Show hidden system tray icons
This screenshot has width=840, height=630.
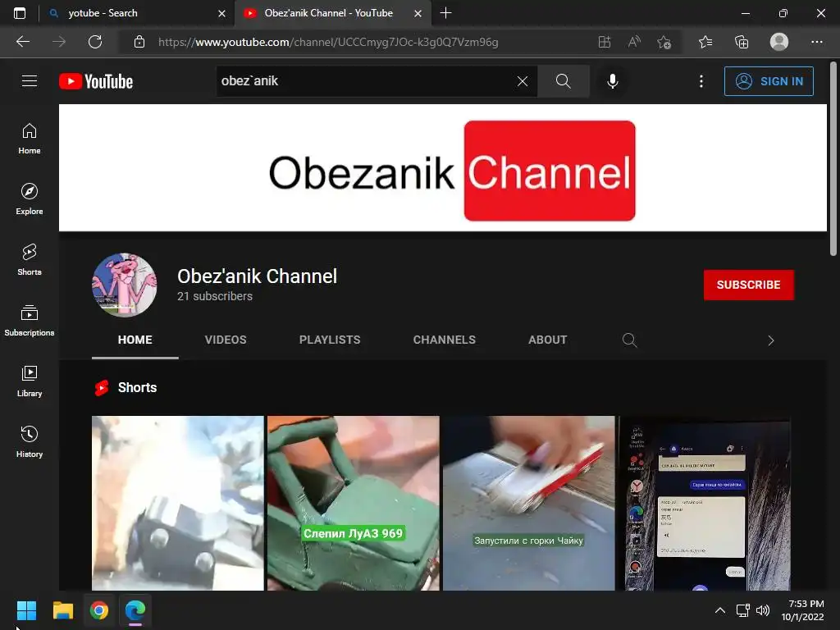[720, 610]
